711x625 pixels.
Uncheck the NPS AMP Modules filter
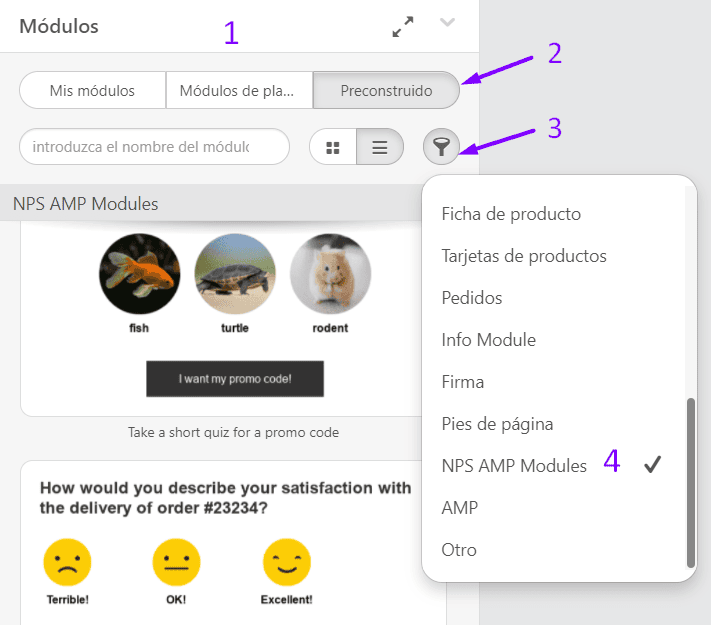(x=553, y=466)
